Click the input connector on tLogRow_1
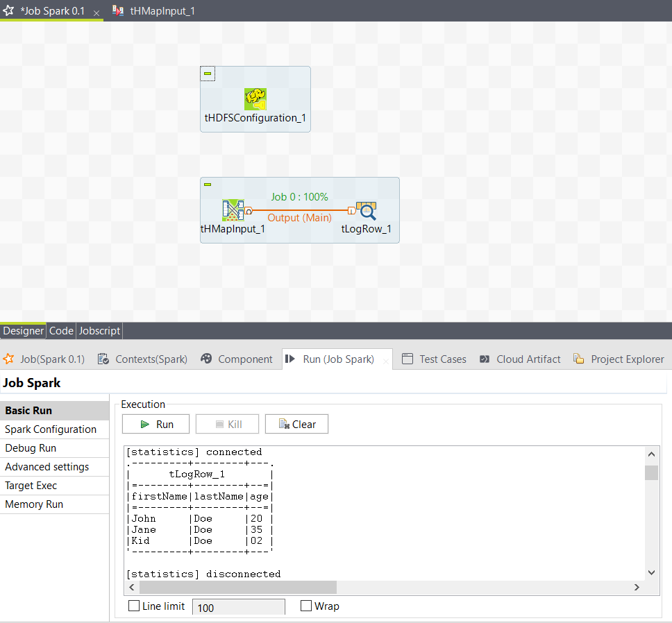Viewport: 672px width, 623px height. click(x=351, y=210)
